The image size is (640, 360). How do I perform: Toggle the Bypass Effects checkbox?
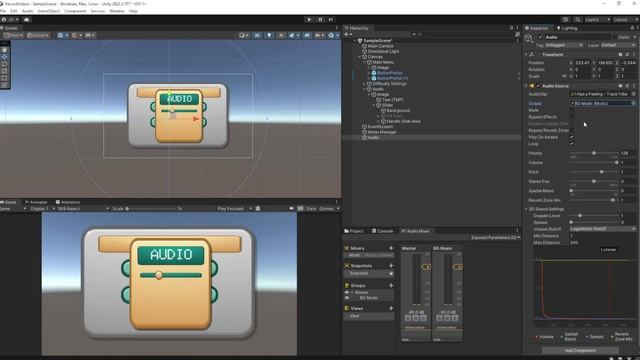coord(571,117)
